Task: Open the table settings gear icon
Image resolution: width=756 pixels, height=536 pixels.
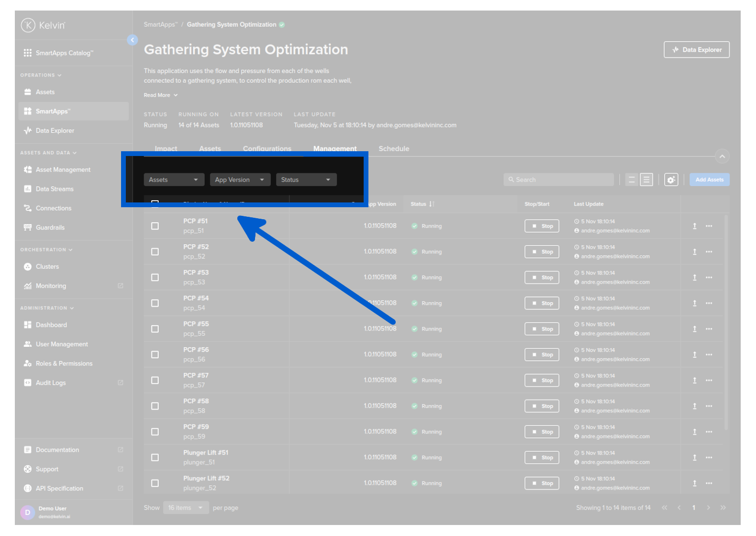Action: coord(671,180)
